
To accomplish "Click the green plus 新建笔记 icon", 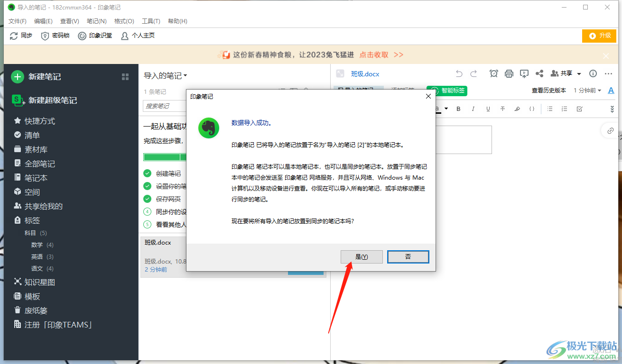I will 18,76.
